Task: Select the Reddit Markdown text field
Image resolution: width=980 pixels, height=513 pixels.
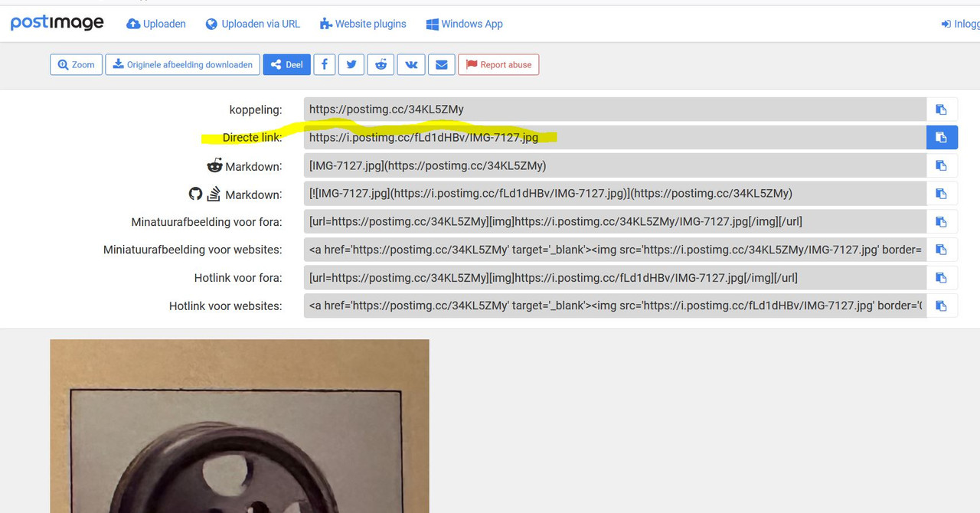Action: 615,165
